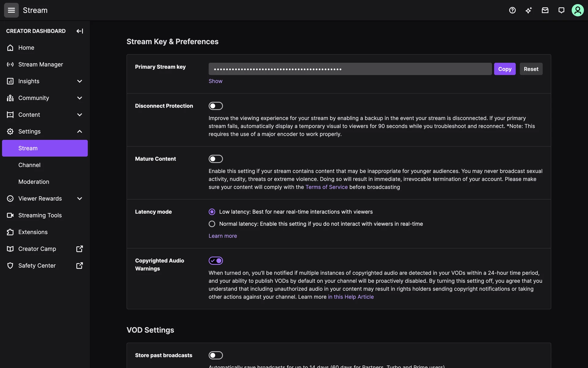Open the whispers chat bubble icon
The width and height of the screenshot is (588, 368).
coord(561,10)
